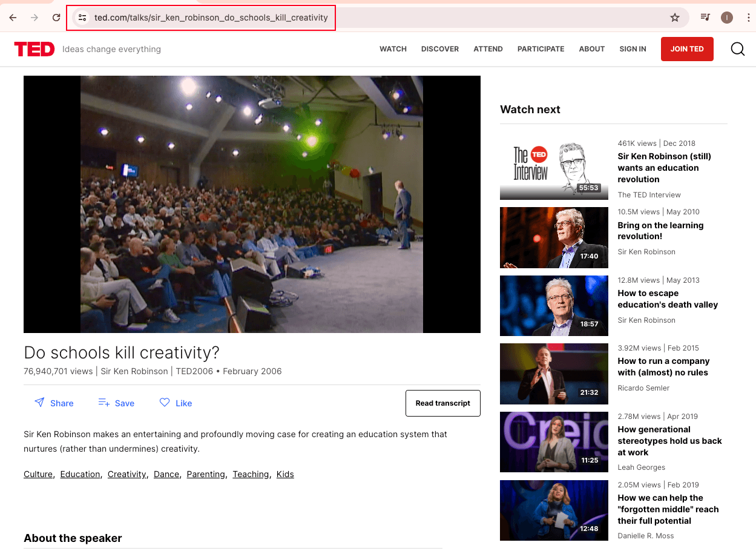Open 'How to escape education's death valley' title
The width and height of the screenshot is (756, 551).
click(x=668, y=299)
